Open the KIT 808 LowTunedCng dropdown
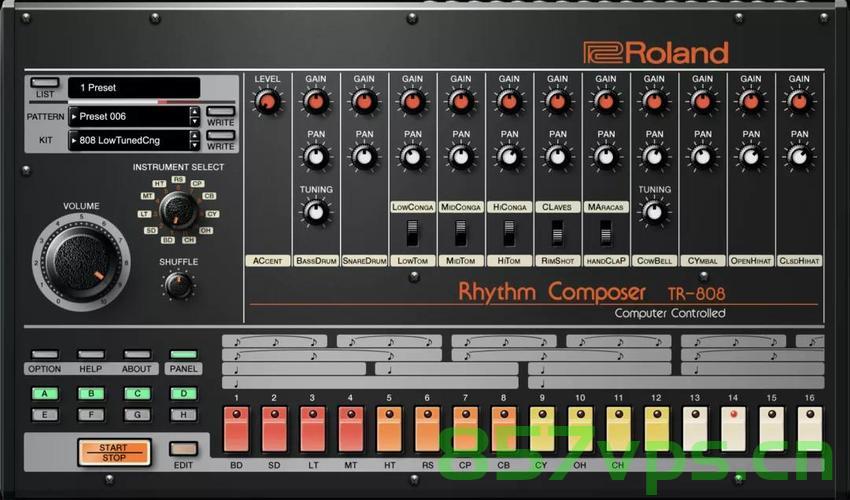Image resolution: width=850 pixels, height=500 pixels. coord(128,140)
